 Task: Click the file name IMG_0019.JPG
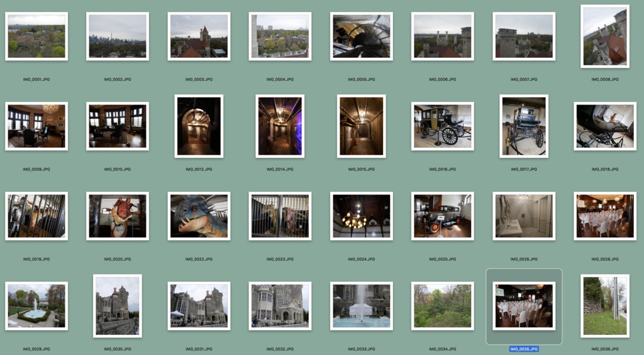[x=36, y=259]
